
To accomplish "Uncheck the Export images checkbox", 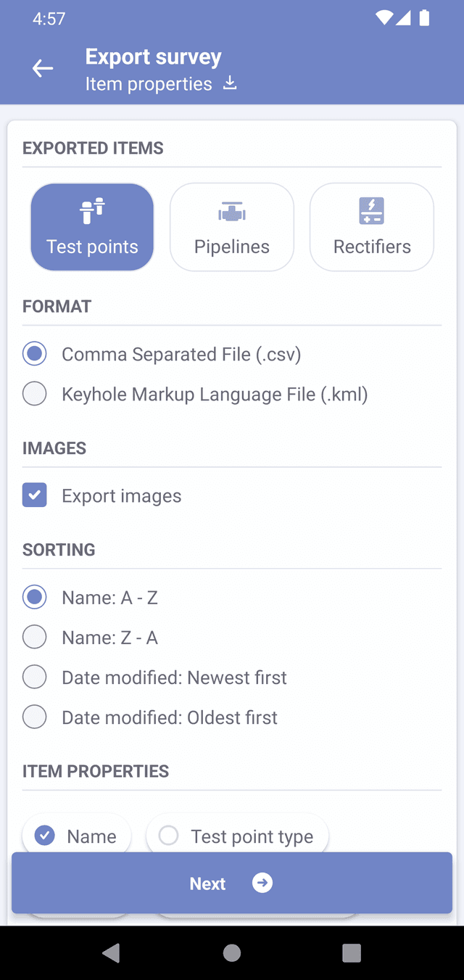I will coord(35,495).
